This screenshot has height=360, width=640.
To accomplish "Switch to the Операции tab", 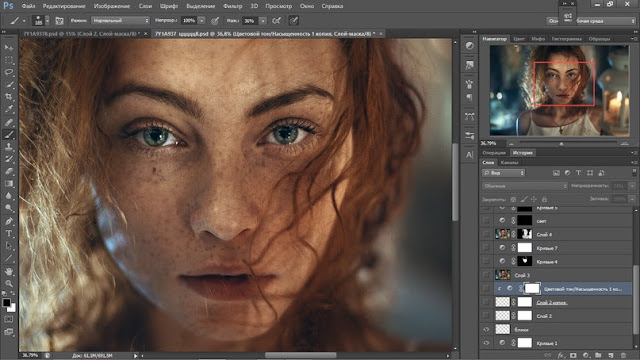I will coord(494,153).
